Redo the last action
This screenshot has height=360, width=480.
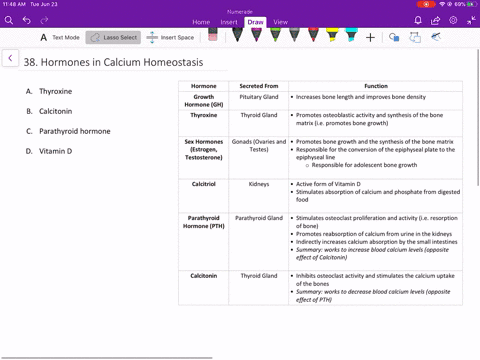click(x=44, y=21)
